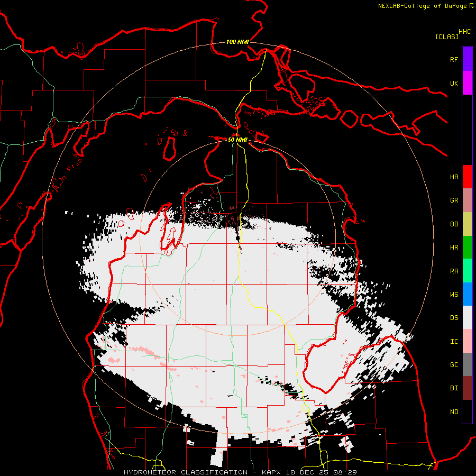Screen dimensions: 476x476
Task: Click the BI legend label
Action: tap(454, 388)
